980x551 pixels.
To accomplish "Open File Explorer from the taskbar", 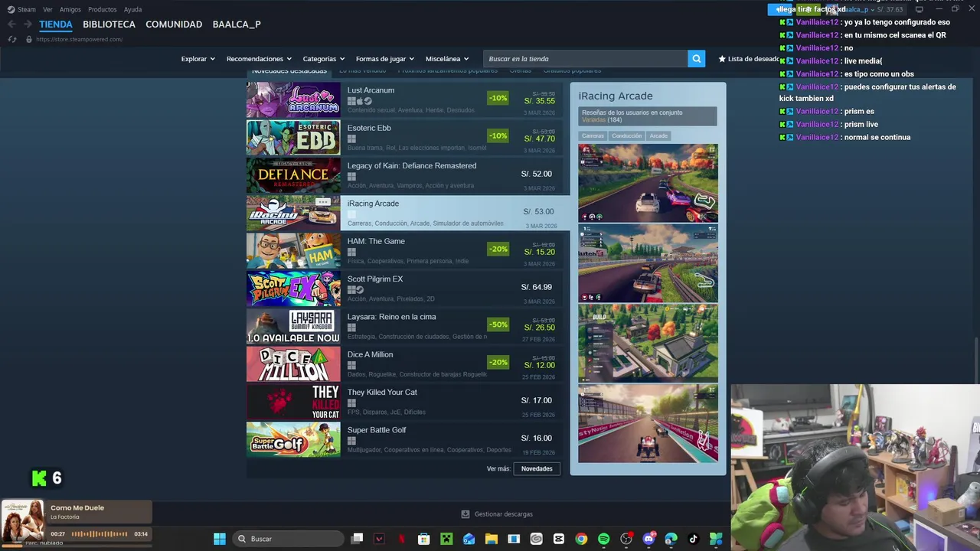I will pyautogui.click(x=492, y=539).
